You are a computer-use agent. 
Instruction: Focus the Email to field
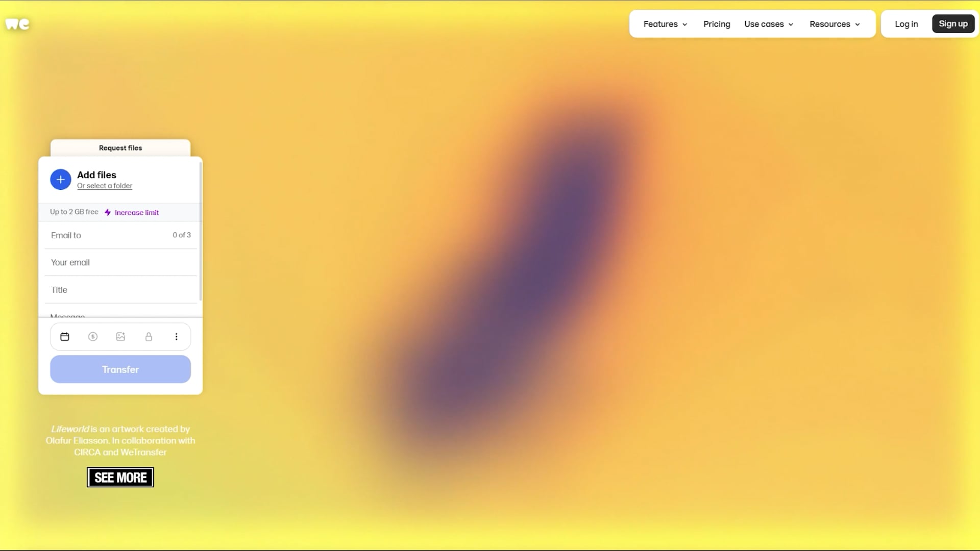[x=120, y=235]
